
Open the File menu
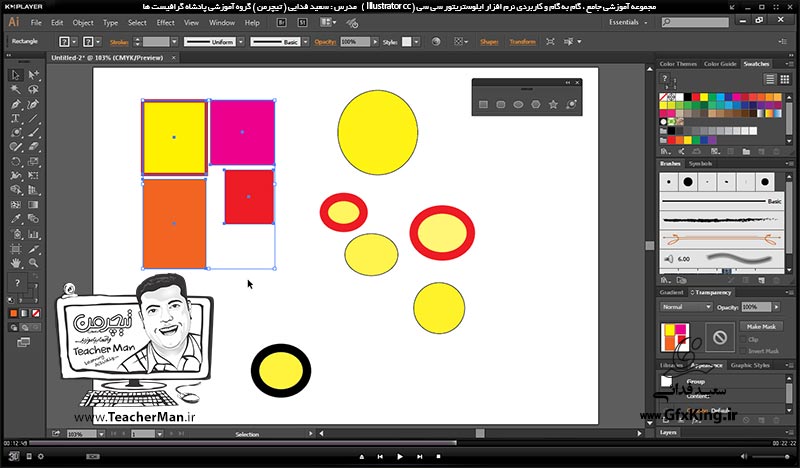pos(36,22)
